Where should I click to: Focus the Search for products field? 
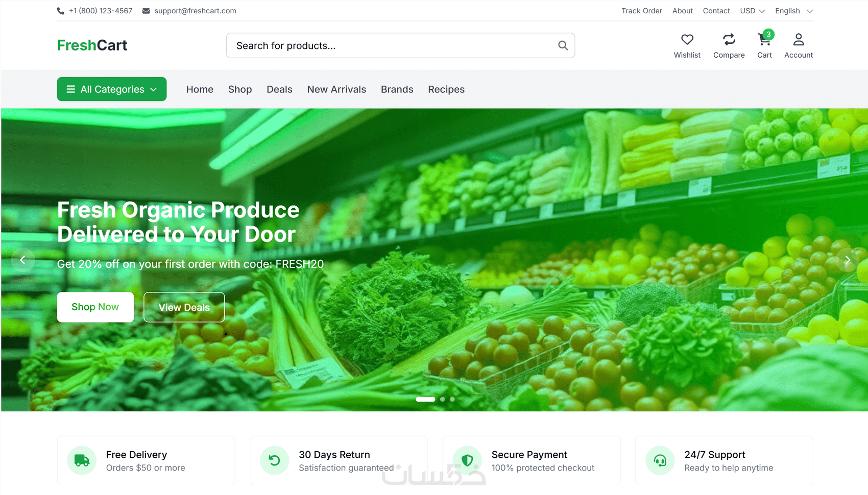coord(400,45)
